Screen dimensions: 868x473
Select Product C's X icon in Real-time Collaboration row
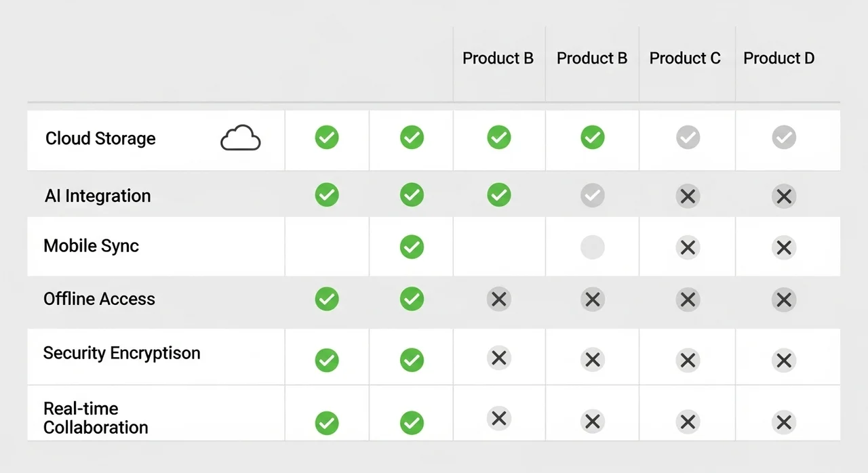tap(688, 422)
